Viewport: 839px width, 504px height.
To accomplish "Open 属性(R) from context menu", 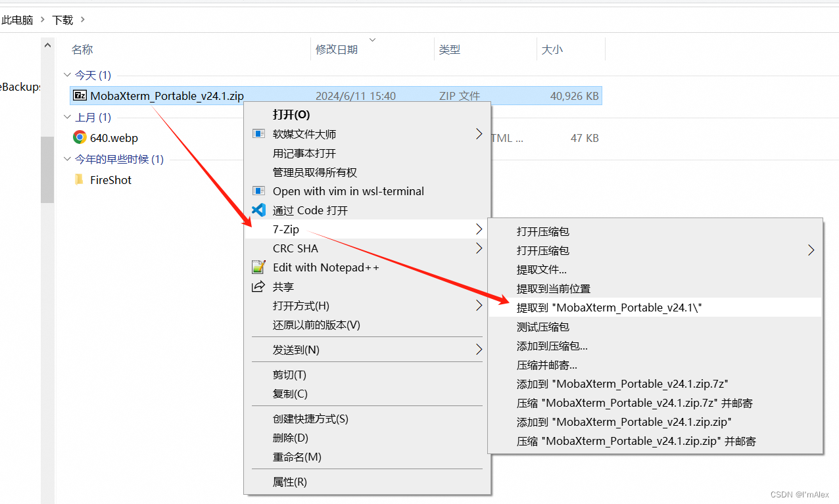I will click(x=290, y=482).
